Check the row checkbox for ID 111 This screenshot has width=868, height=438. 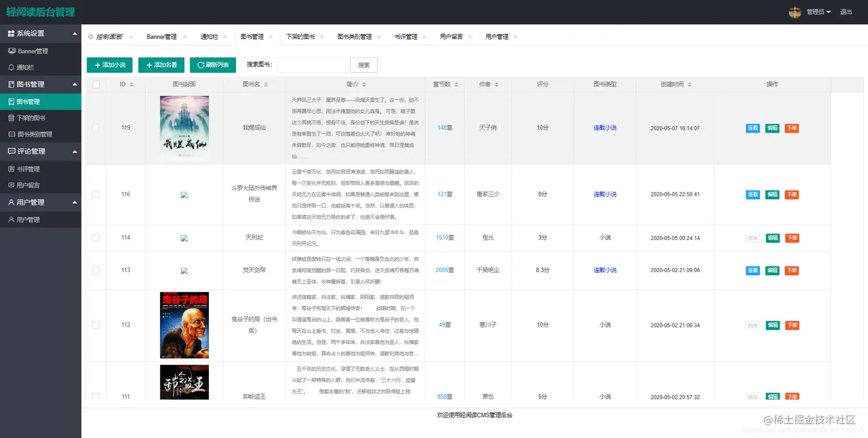point(96,397)
